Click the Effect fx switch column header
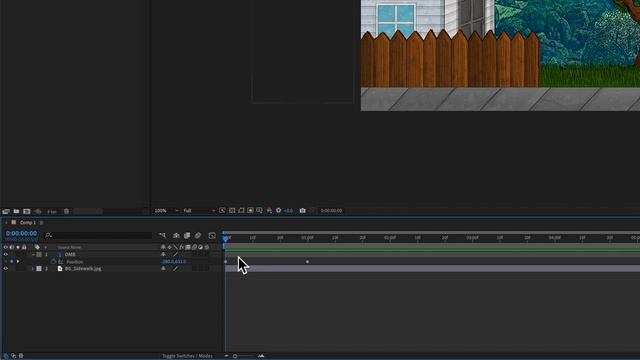 (x=182, y=247)
